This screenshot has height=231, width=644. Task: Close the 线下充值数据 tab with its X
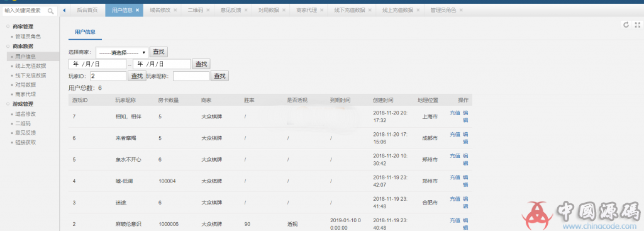[x=369, y=10]
